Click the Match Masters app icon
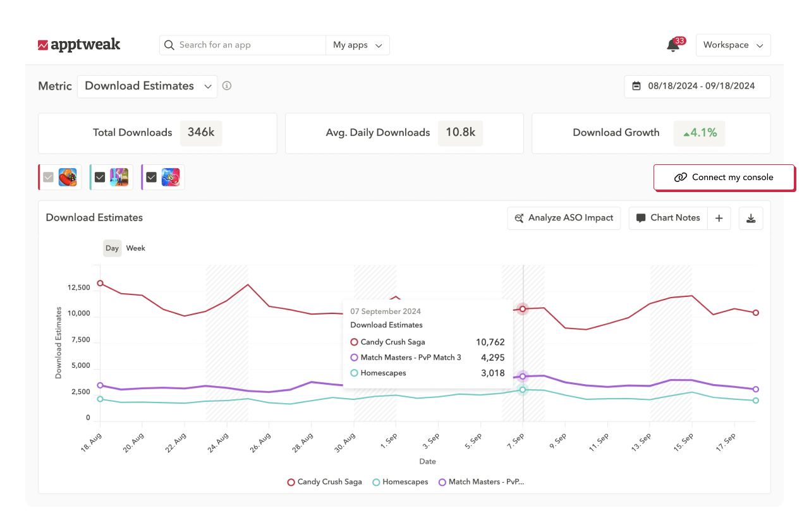The height and width of the screenshot is (532, 809). pos(171,178)
